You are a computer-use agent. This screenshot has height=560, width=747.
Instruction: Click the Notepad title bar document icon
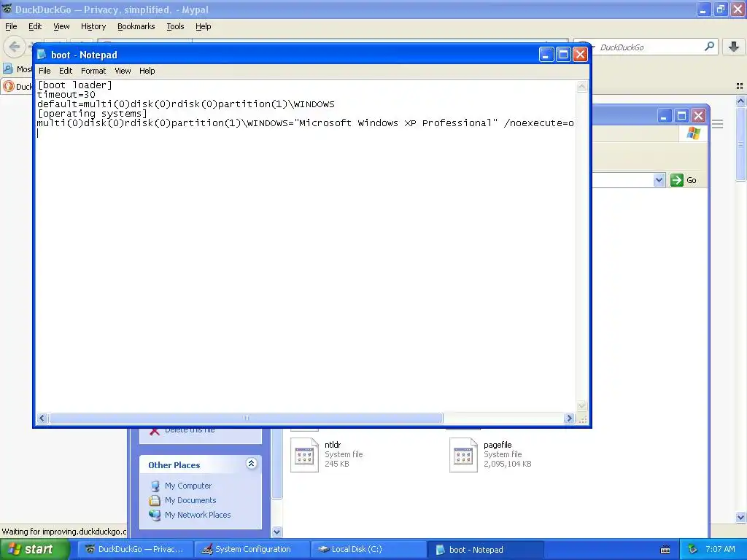click(x=42, y=55)
